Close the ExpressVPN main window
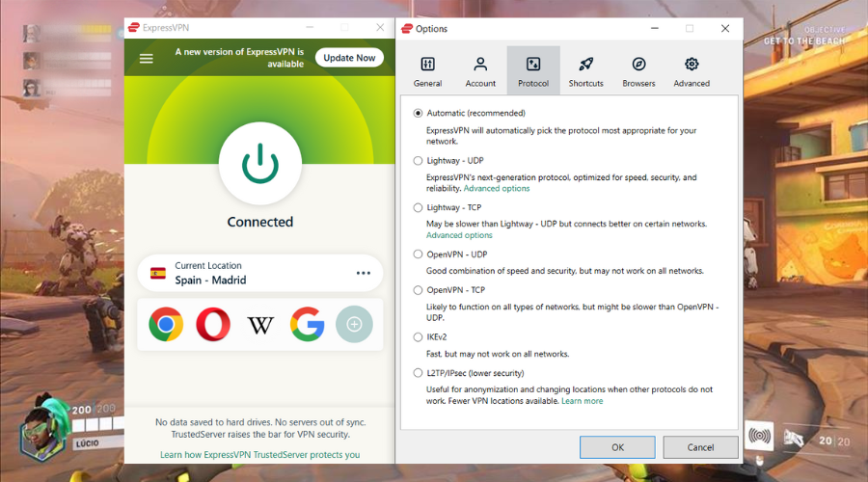 tap(380, 28)
